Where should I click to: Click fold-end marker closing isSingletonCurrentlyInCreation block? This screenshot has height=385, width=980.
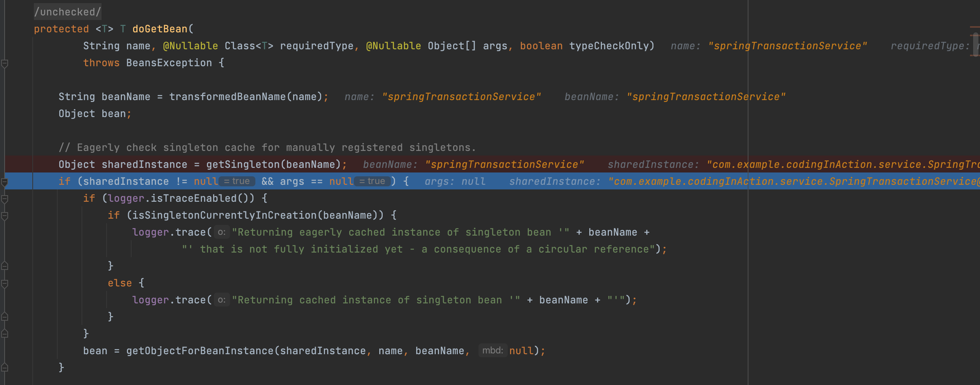coord(5,266)
